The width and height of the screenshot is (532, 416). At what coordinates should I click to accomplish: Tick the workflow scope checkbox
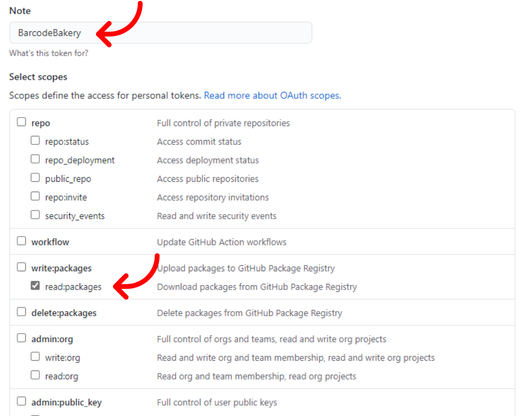click(22, 241)
